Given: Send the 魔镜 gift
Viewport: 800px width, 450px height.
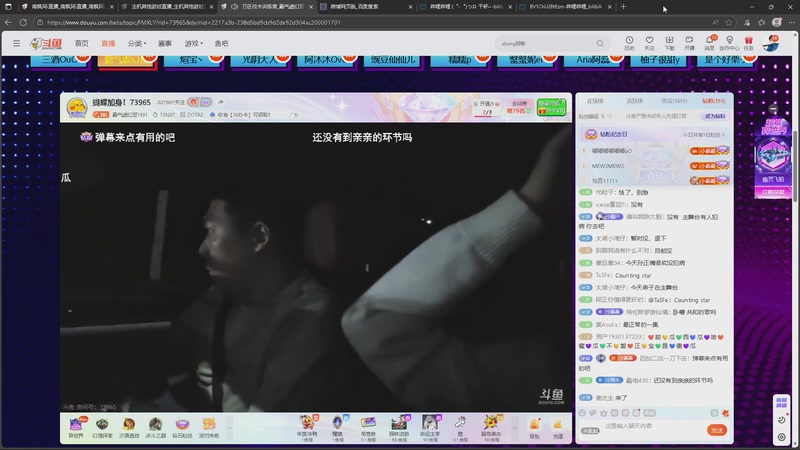Looking at the screenshot, I should [x=338, y=428].
